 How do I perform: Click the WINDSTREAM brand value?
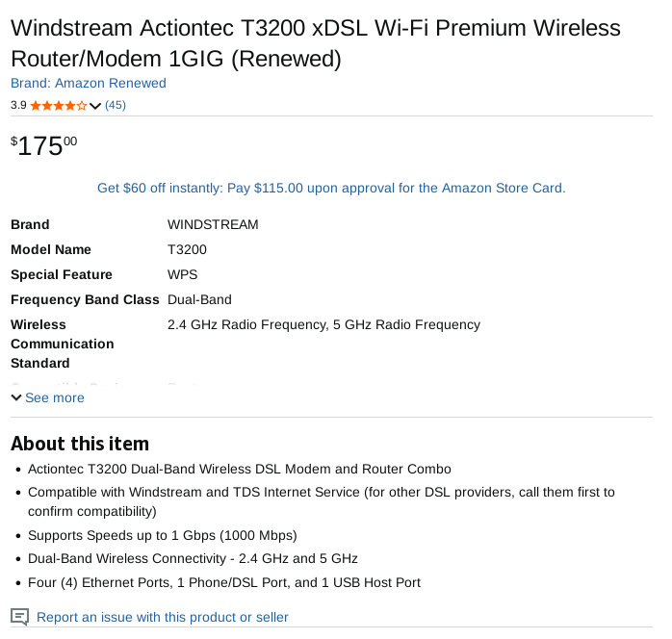click(x=213, y=224)
